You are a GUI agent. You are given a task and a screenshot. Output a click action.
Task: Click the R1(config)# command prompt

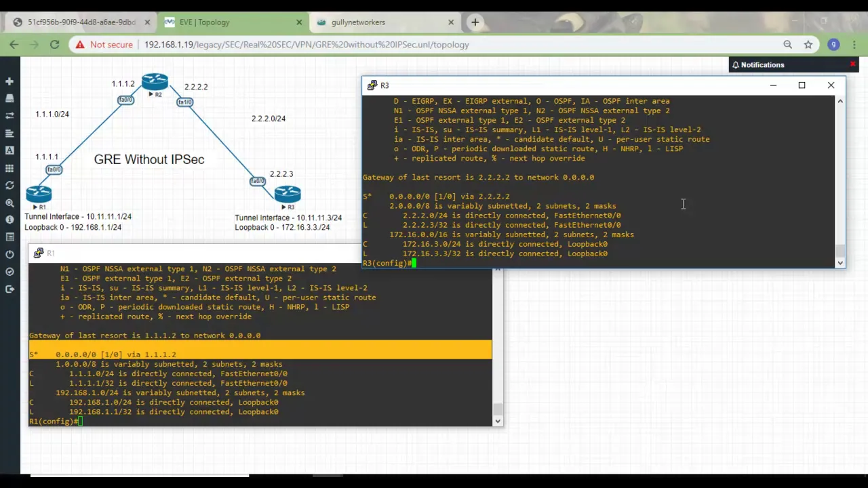coord(53,421)
